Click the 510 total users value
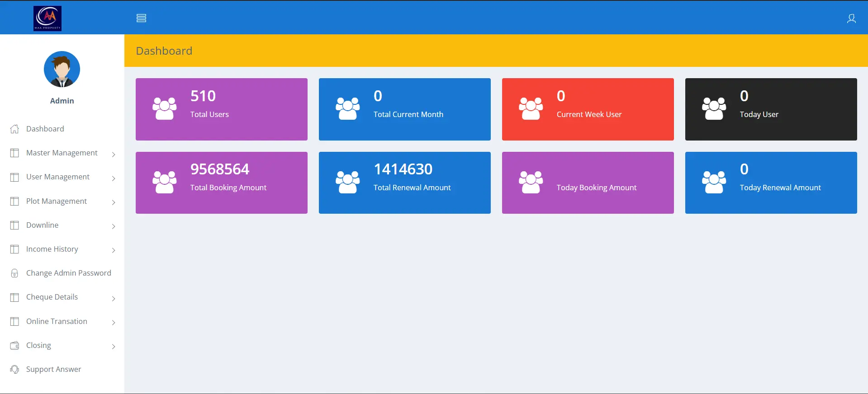Image resolution: width=868 pixels, height=394 pixels. (x=203, y=96)
